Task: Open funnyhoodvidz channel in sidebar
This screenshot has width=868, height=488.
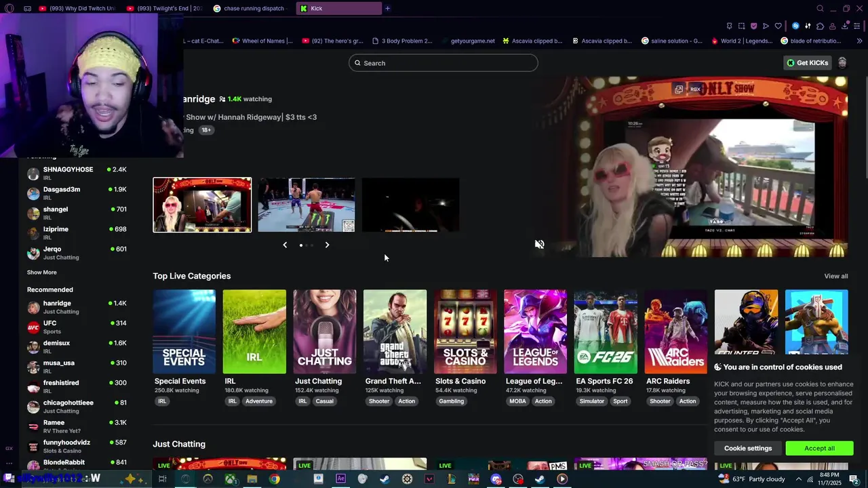Action: (x=77, y=446)
